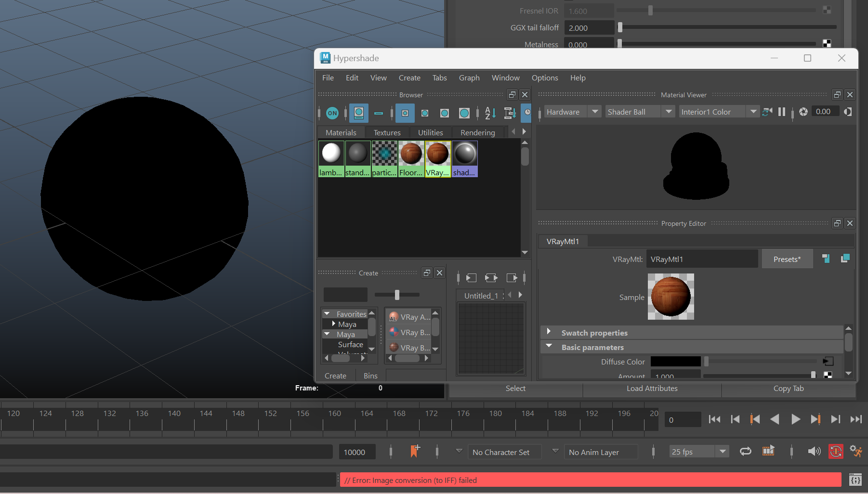Switch to the Utilities tab
Viewport: 868px width, 494px height.
click(x=431, y=132)
